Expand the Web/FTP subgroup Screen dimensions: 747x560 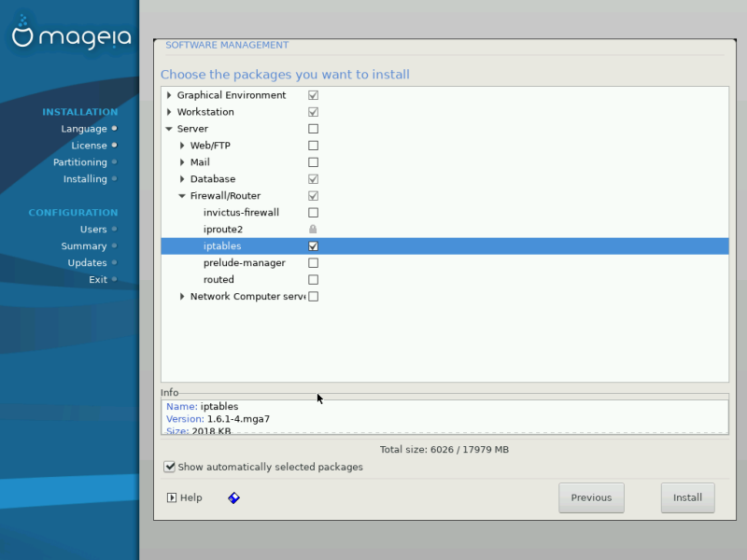click(x=182, y=146)
